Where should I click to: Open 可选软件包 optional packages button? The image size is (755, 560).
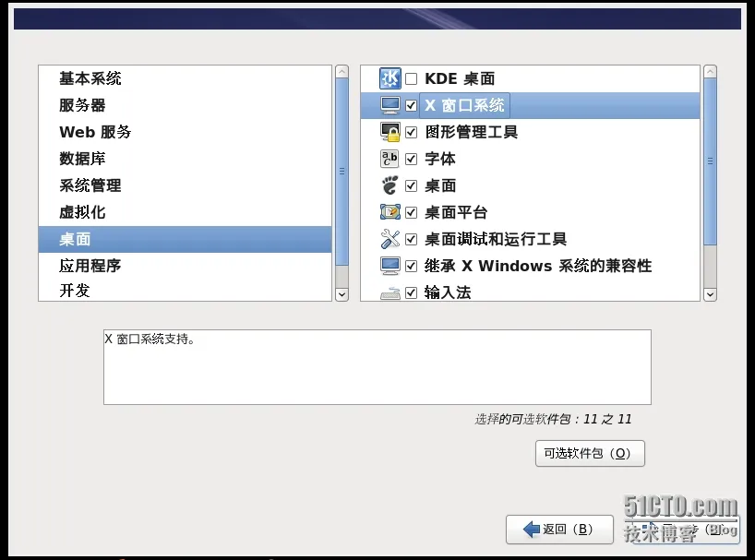coord(590,453)
